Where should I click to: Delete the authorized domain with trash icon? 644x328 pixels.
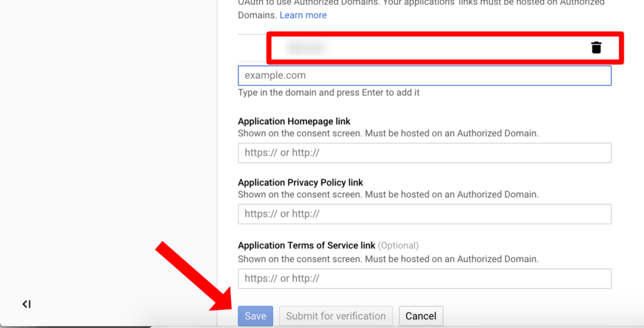click(x=596, y=48)
